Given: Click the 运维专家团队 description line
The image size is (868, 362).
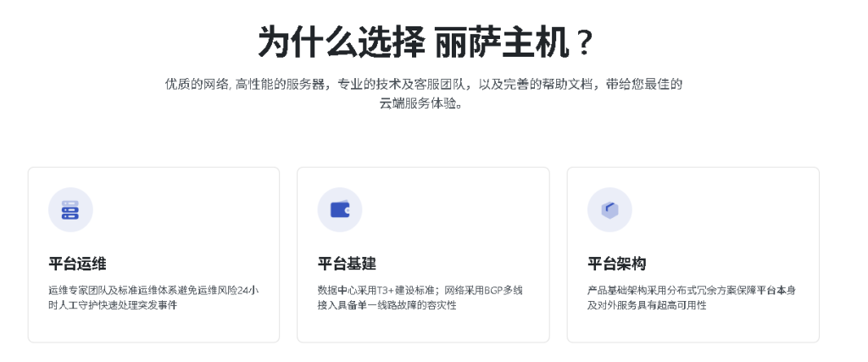Looking at the screenshot, I should pyautogui.click(x=153, y=290).
